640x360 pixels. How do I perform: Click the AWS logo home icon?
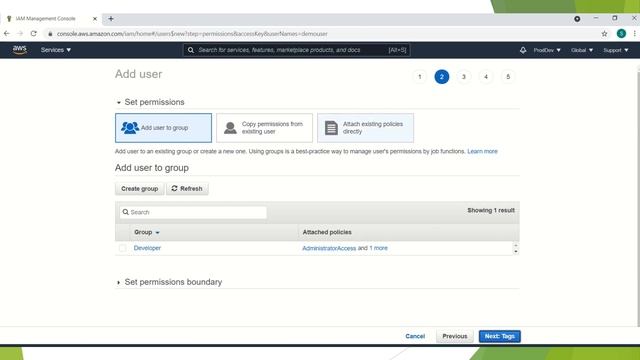coord(20,50)
